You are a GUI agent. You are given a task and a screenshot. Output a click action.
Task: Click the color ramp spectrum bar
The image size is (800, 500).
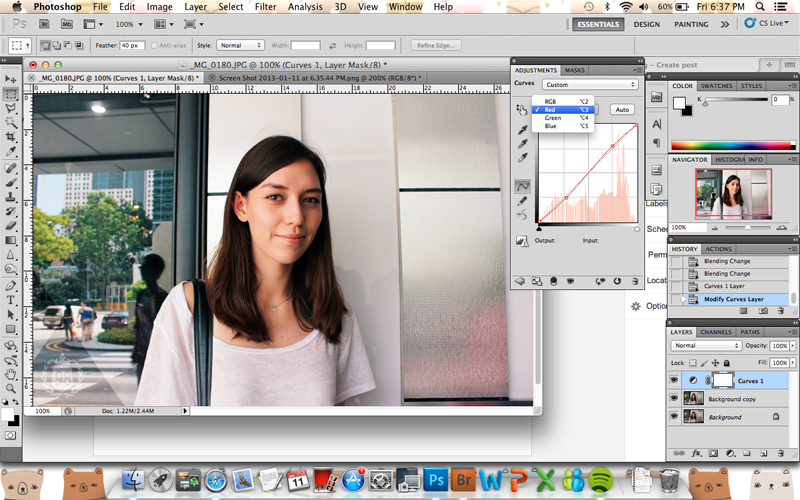pos(733,145)
